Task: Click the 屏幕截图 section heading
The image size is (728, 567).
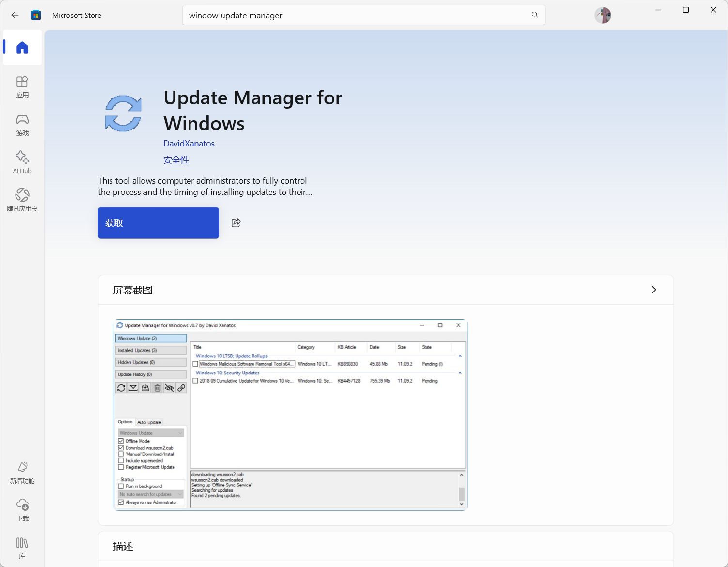Action: click(x=133, y=290)
